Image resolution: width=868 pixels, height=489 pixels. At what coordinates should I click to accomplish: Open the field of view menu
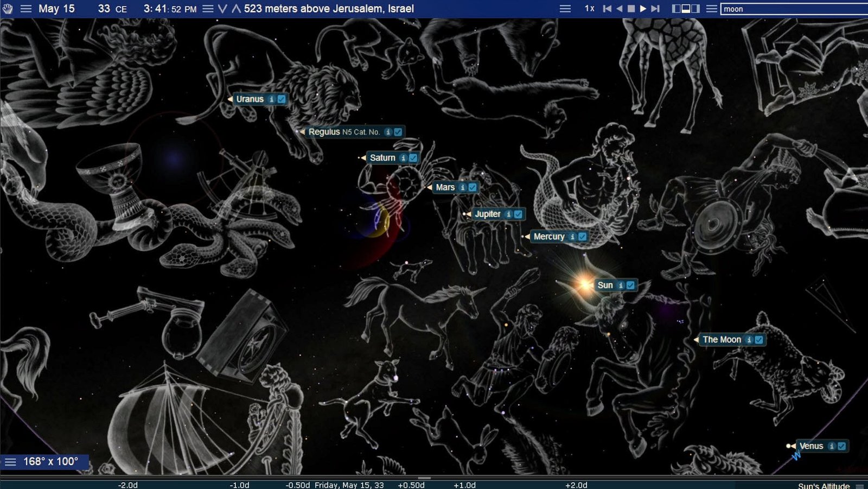(10, 462)
